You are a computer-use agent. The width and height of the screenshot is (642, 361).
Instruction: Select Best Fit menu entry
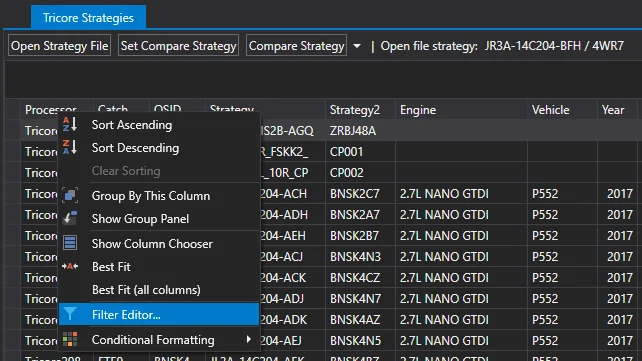click(x=159, y=266)
